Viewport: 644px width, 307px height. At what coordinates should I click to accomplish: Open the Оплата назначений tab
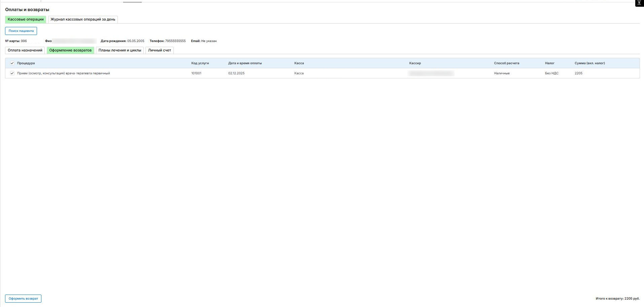[25, 50]
